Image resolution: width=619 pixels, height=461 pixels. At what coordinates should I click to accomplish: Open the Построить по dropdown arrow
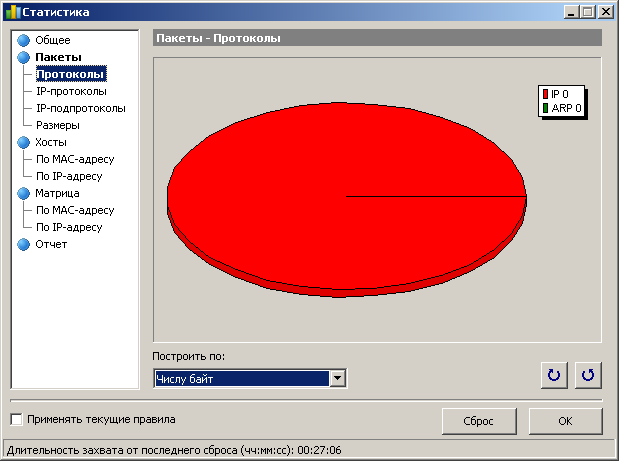(338, 379)
